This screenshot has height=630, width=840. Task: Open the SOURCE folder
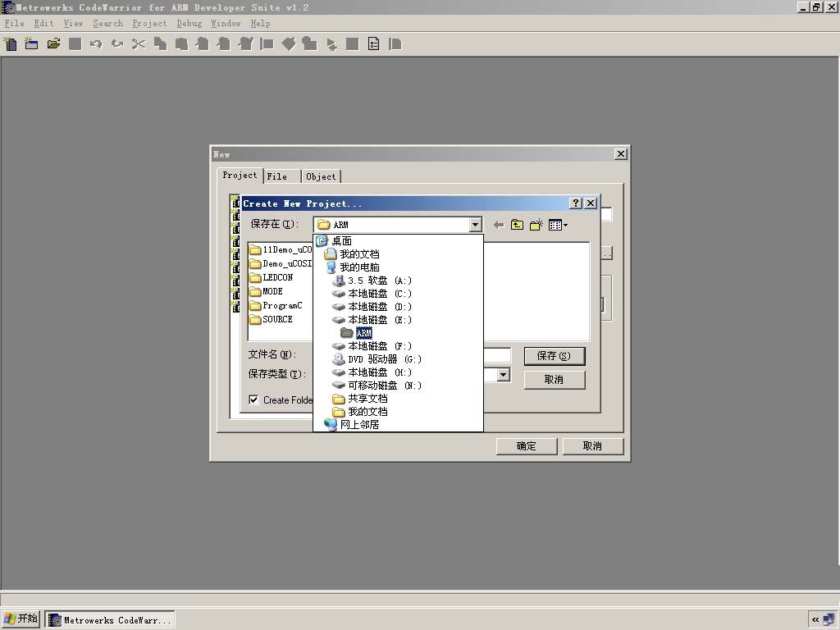click(x=271, y=319)
